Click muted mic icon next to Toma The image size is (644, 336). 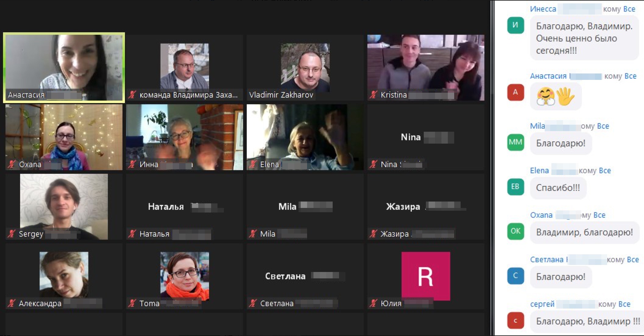(132, 303)
